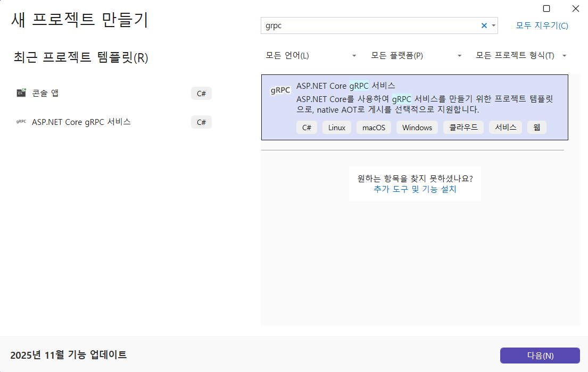The height and width of the screenshot is (372, 588).
Task: Select ASP.NET Core gRPC 서비스 in recent templates
Action: [x=114, y=122]
